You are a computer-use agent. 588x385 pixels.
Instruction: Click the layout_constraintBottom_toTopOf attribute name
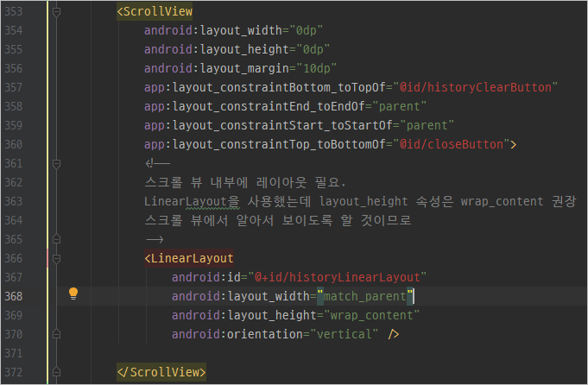tap(265, 87)
